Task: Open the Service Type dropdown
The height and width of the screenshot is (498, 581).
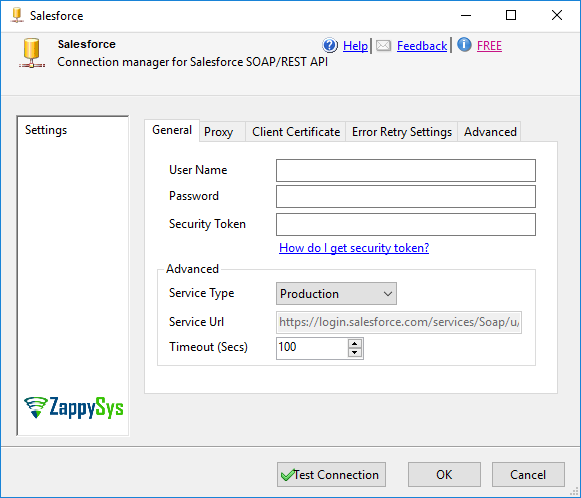Action: pos(336,293)
